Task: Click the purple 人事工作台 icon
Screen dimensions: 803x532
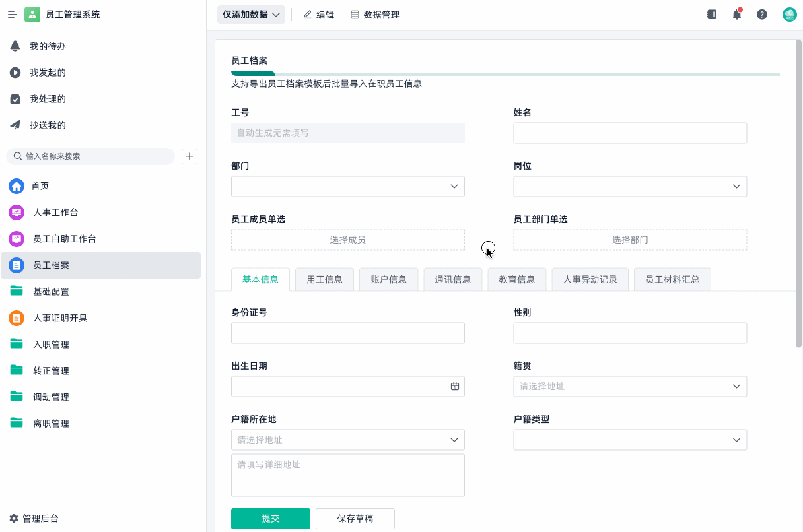Action: [x=17, y=213]
